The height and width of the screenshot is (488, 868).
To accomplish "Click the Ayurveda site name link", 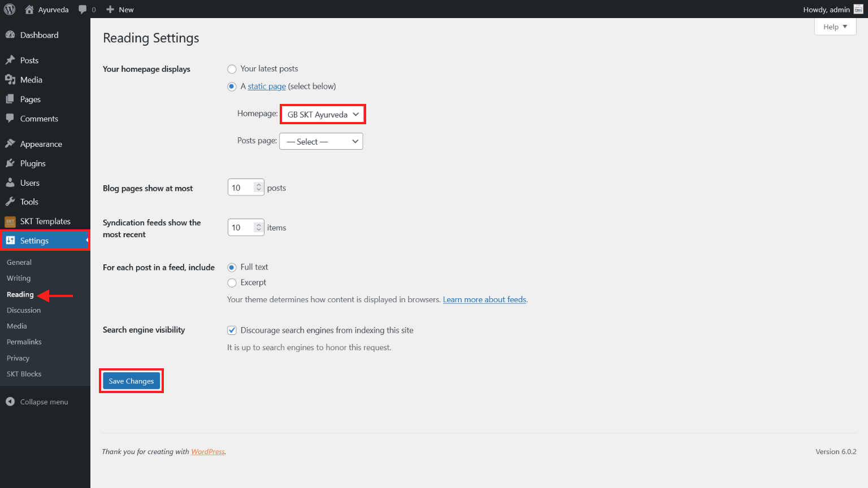I will click(53, 10).
